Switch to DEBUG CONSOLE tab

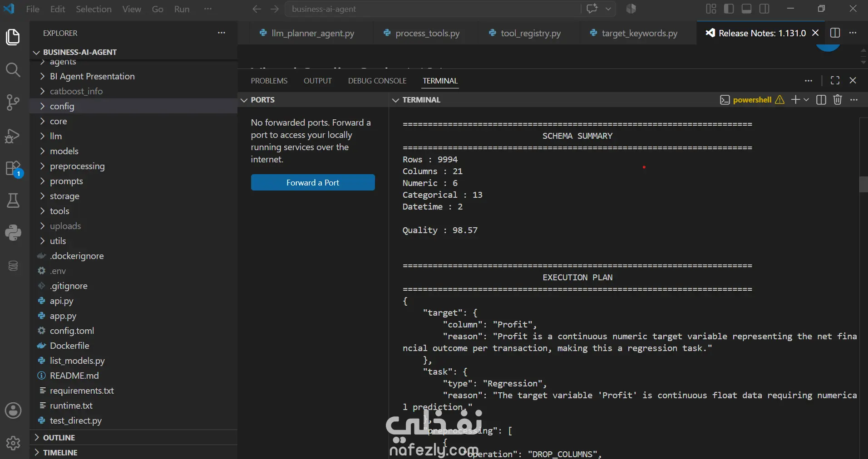(x=377, y=81)
